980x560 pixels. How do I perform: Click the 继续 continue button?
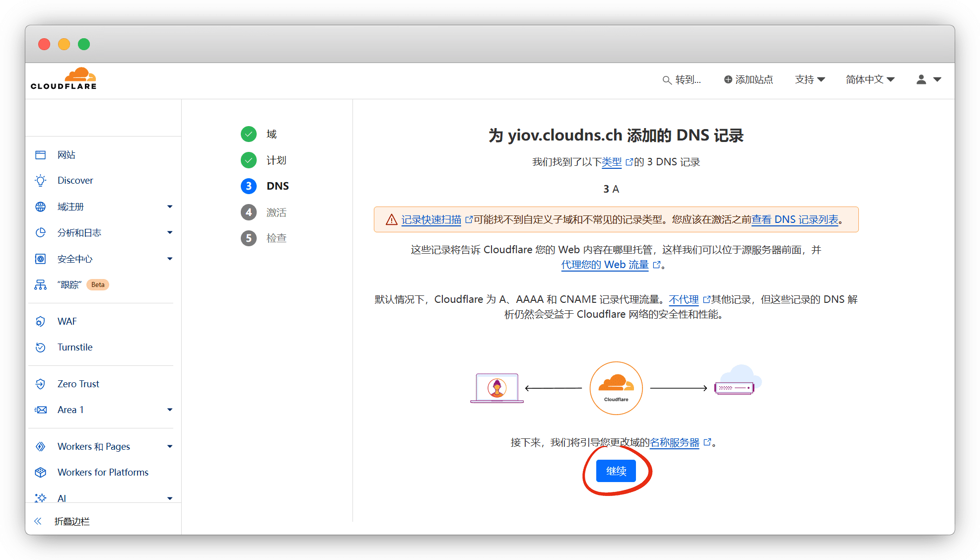[x=616, y=471]
